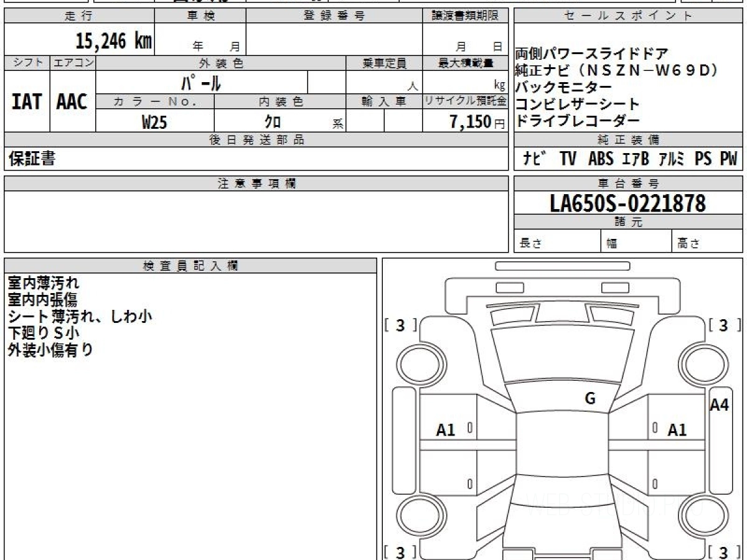Select the 登録番号 header

[334, 16]
